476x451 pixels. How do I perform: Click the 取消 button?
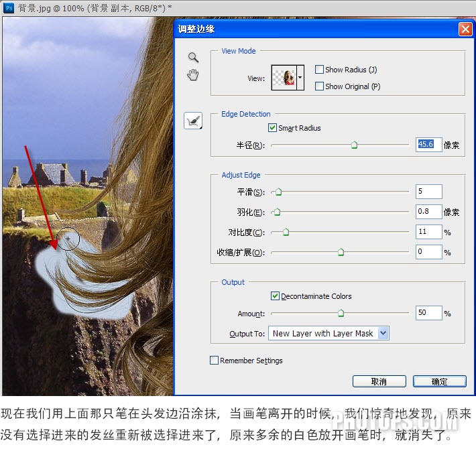[x=379, y=381]
